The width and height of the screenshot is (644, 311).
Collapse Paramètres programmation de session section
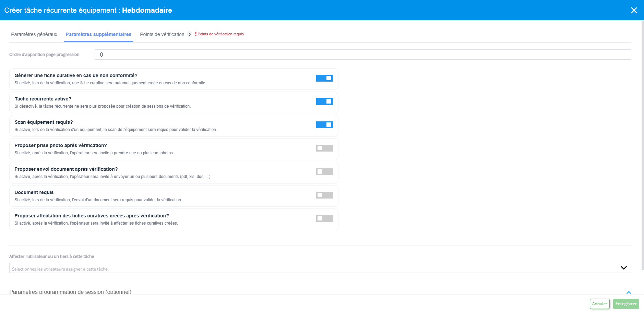629,292
